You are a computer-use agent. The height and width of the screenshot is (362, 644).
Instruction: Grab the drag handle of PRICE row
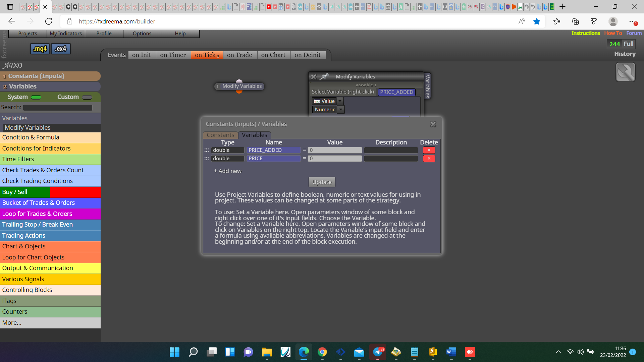[x=207, y=159]
